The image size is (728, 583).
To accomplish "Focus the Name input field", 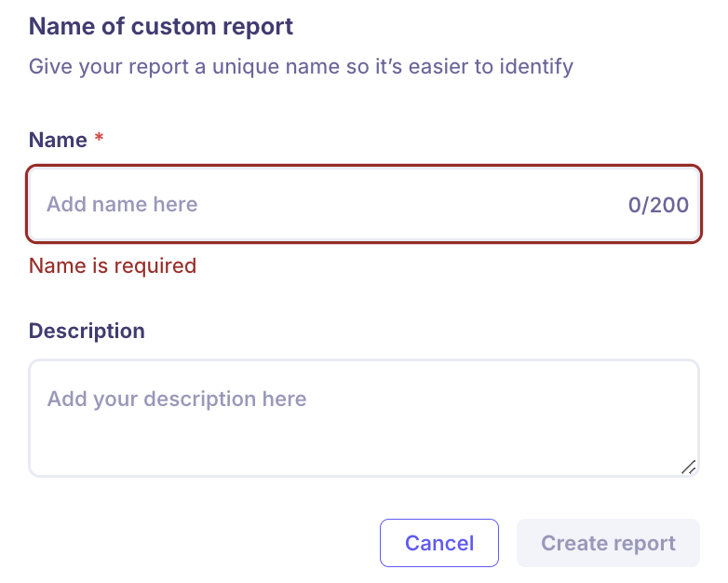I will click(363, 204).
